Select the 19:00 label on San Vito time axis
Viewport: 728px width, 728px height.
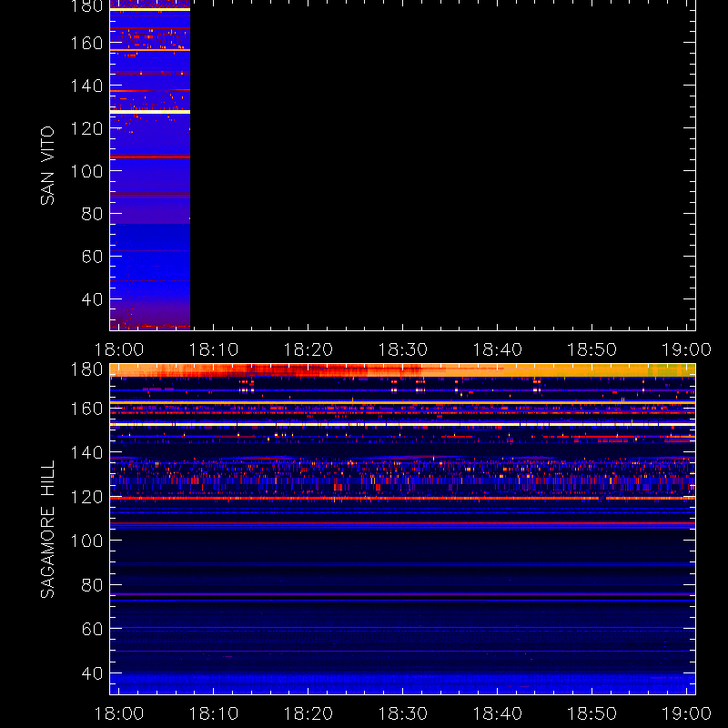click(x=686, y=349)
